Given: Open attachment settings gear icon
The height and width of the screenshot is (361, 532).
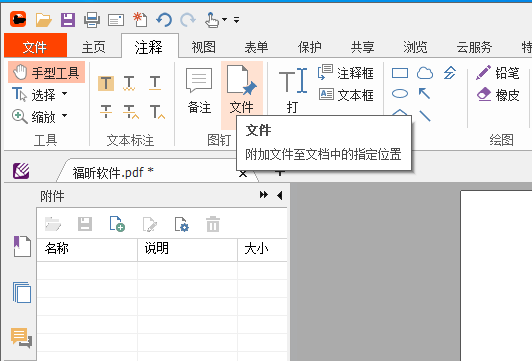Looking at the screenshot, I should pos(182,224).
